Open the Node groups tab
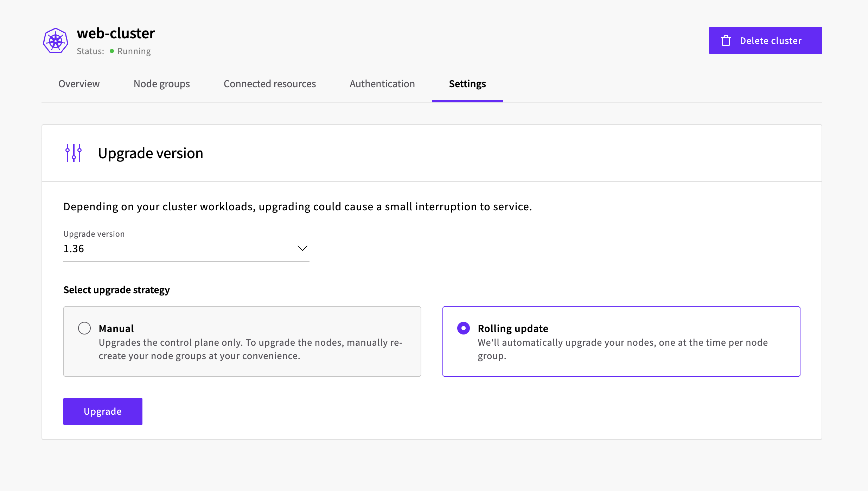The height and width of the screenshot is (491, 868). click(x=162, y=84)
